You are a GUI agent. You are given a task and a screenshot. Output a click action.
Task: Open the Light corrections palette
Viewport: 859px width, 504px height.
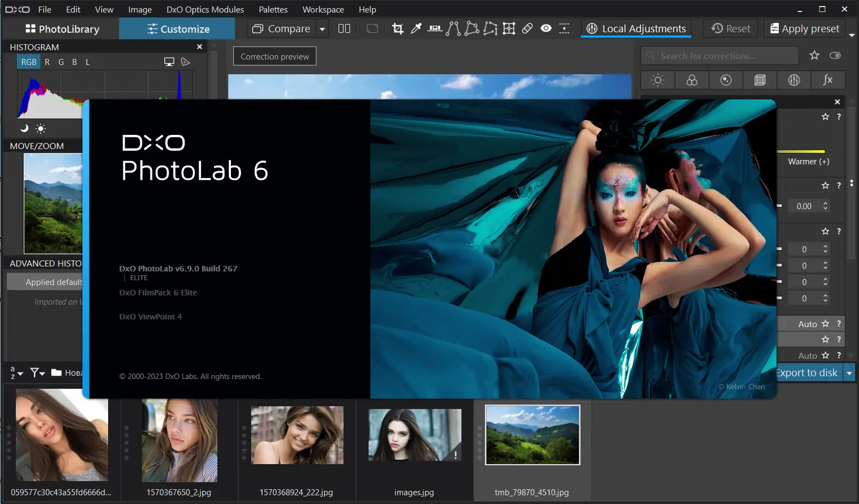click(657, 80)
